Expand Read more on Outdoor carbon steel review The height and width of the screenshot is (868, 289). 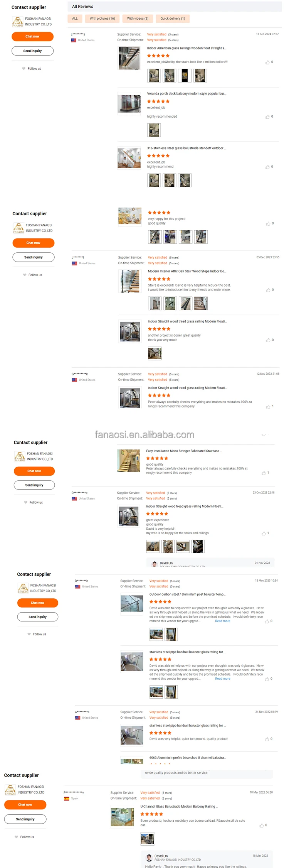tap(222, 621)
